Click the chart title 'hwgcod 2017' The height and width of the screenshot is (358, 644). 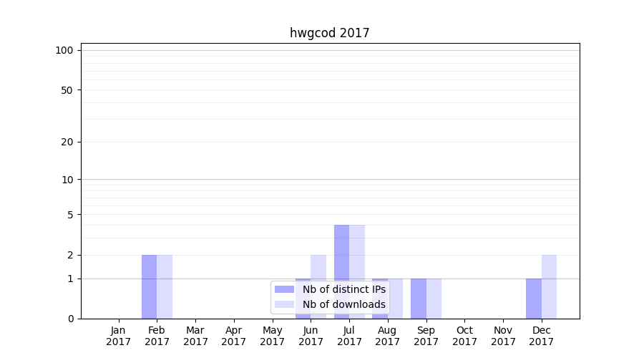pos(329,33)
